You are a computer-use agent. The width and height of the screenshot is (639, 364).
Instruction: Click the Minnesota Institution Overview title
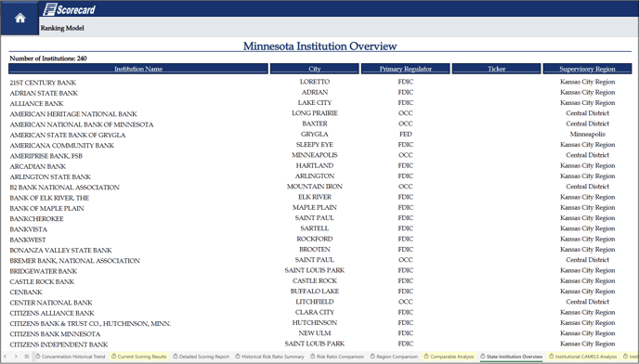click(x=319, y=45)
